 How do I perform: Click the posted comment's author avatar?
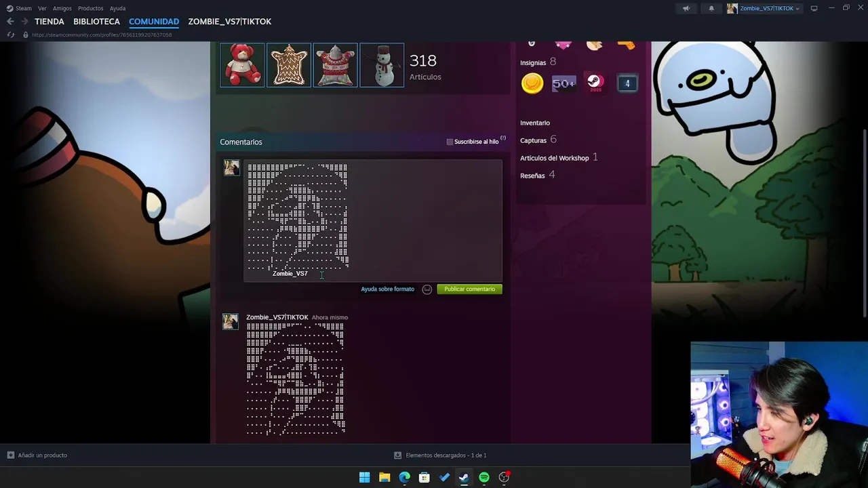click(x=231, y=321)
